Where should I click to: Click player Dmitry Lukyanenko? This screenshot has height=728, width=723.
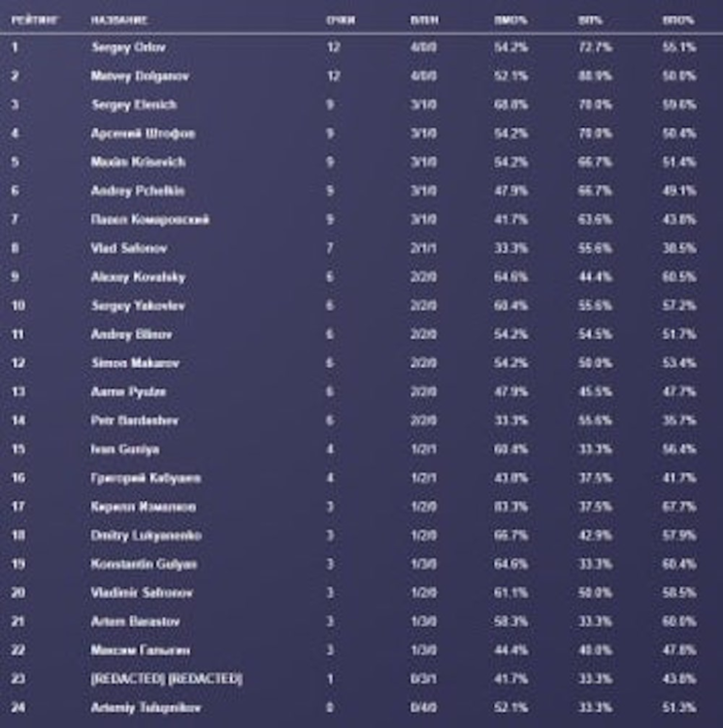pyautogui.click(x=142, y=535)
